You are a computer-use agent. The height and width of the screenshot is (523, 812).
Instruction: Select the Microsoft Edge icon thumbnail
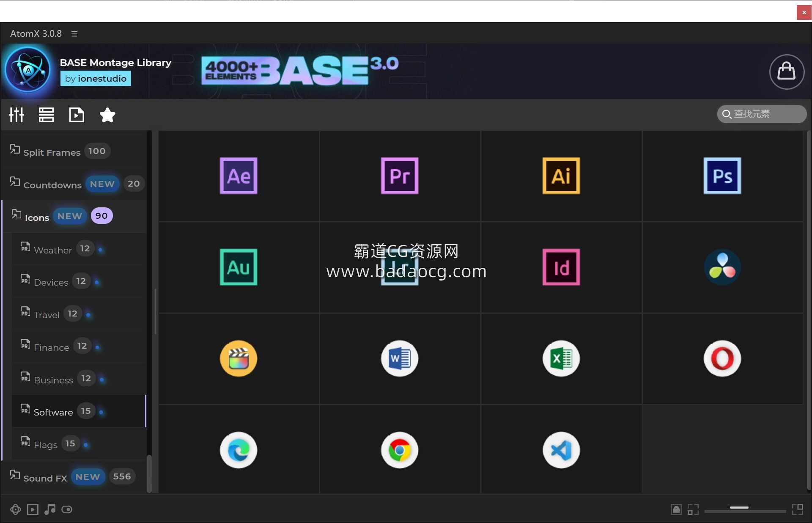239,450
